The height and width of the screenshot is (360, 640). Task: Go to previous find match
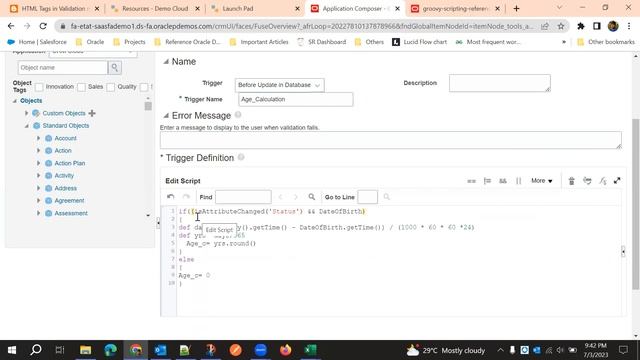pos(280,197)
